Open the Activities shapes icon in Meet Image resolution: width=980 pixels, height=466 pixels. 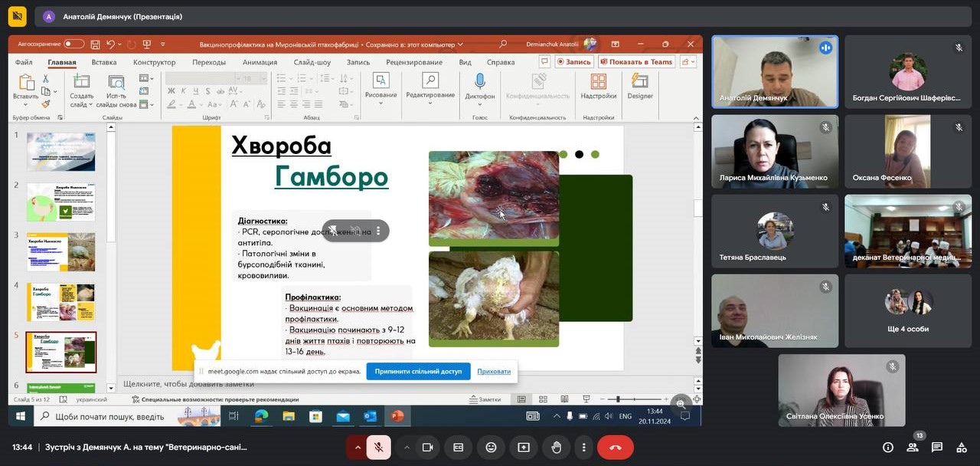point(962,448)
